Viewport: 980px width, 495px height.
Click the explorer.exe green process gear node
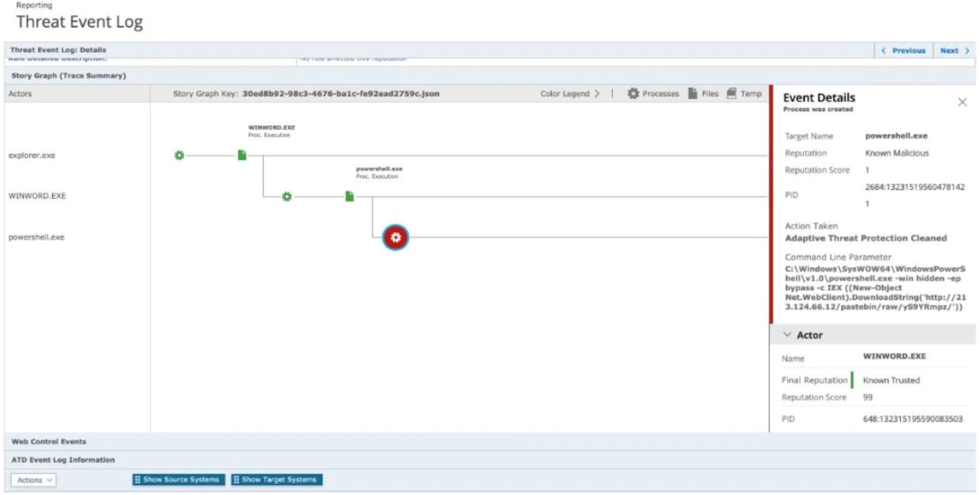[x=179, y=156]
